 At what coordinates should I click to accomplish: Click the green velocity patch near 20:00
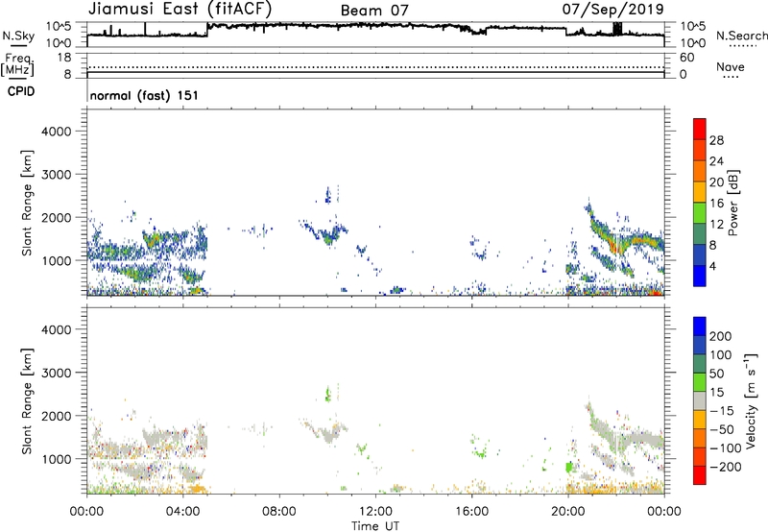pyautogui.click(x=568, y=467)
